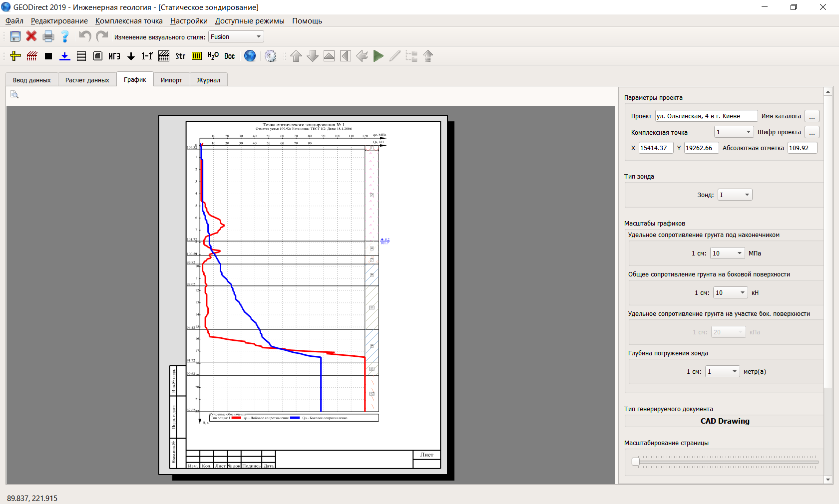839x504 pixels.
Task: Click the H2O water icon
Action: point(213,56)
